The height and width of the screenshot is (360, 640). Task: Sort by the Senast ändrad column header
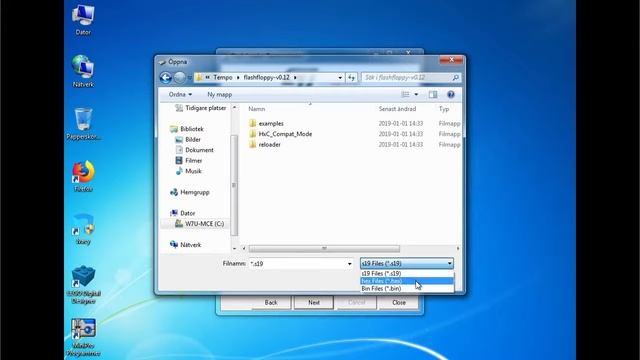[397, 109]
